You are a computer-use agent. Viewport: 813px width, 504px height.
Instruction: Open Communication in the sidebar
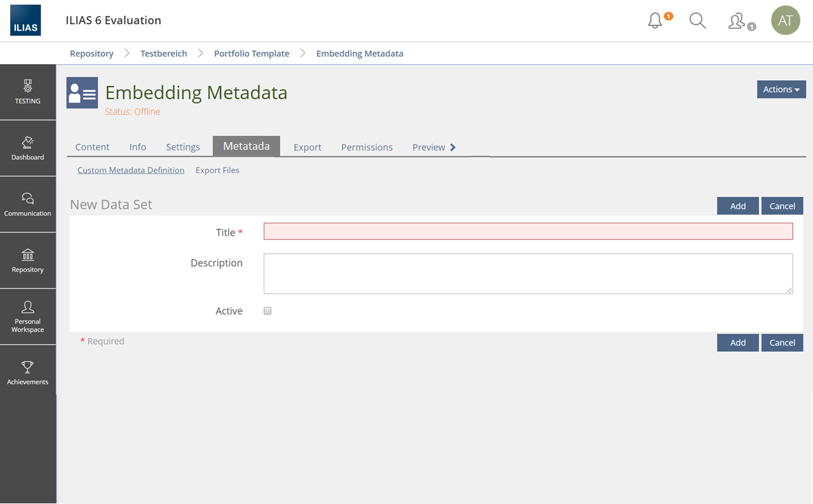(27, 204)
